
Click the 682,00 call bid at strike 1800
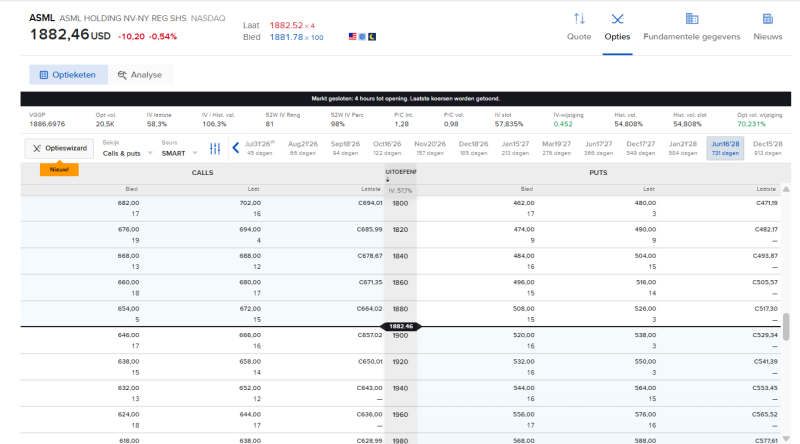129,203
